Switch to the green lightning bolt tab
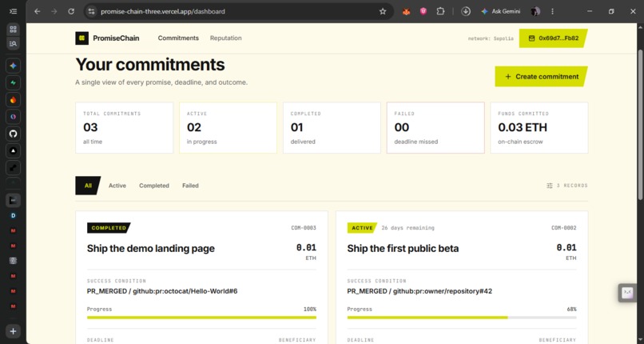Image resolution: width=644 pixels, height=344 pixels. [x=13, y=82]
